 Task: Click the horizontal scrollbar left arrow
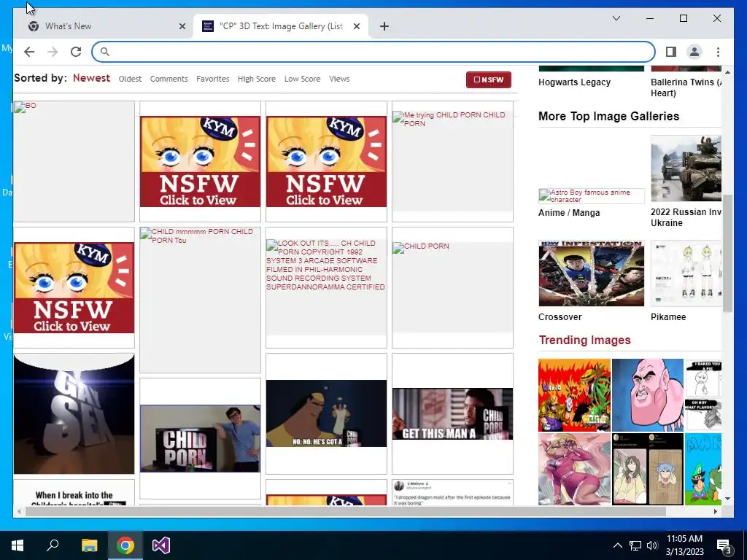(x=19, y=511)
